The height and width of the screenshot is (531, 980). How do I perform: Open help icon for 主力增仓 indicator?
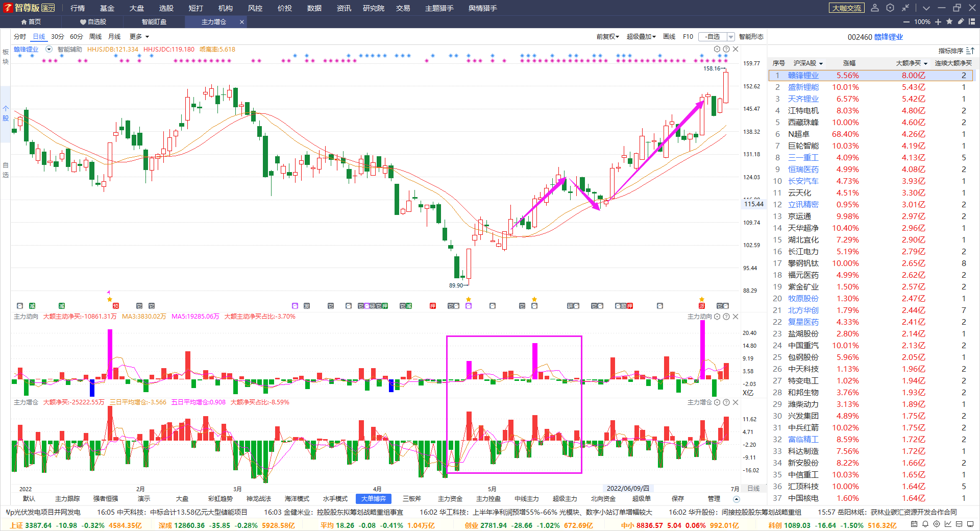[726, 402]
